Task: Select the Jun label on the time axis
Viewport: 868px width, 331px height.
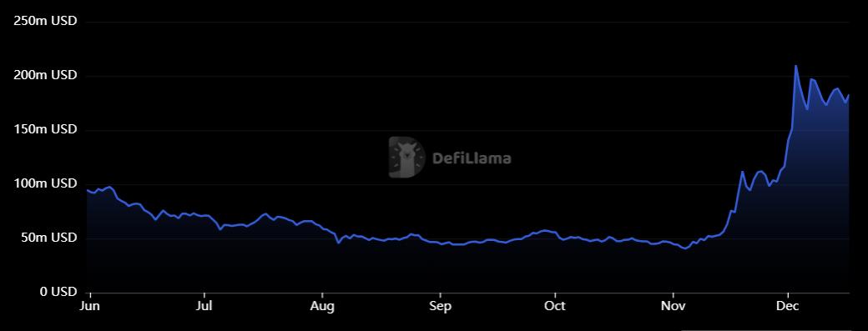Action: coord(89,306)
